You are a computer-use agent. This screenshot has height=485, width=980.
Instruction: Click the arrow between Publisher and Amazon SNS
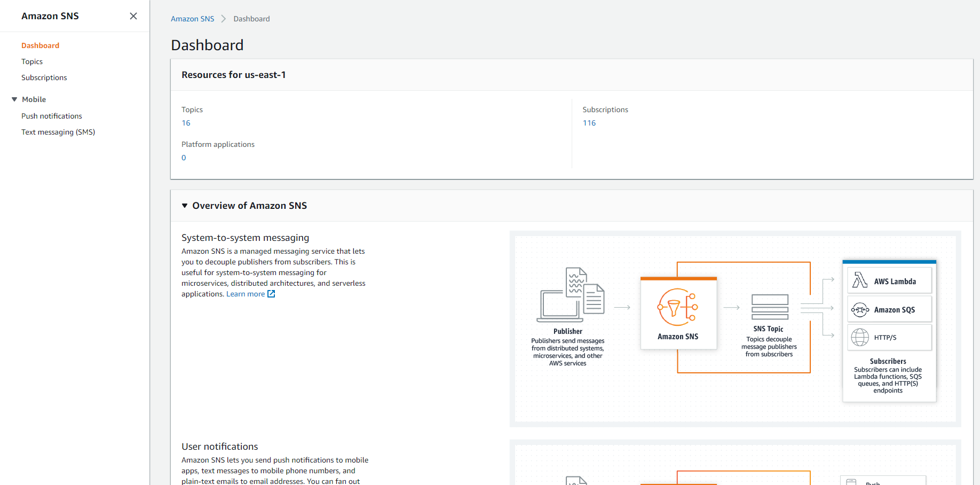click(x=622, y=307)
